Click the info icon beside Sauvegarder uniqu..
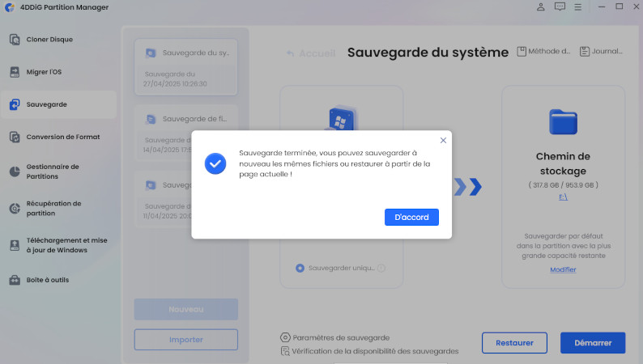Screen dimensions: 643x364 pyautogui.click(x=381, y=269)
